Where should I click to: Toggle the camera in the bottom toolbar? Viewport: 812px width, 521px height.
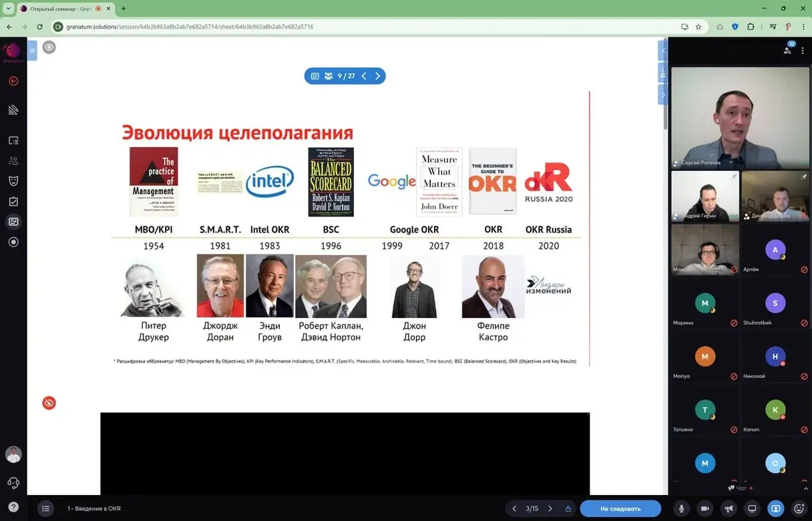[704, 508]
